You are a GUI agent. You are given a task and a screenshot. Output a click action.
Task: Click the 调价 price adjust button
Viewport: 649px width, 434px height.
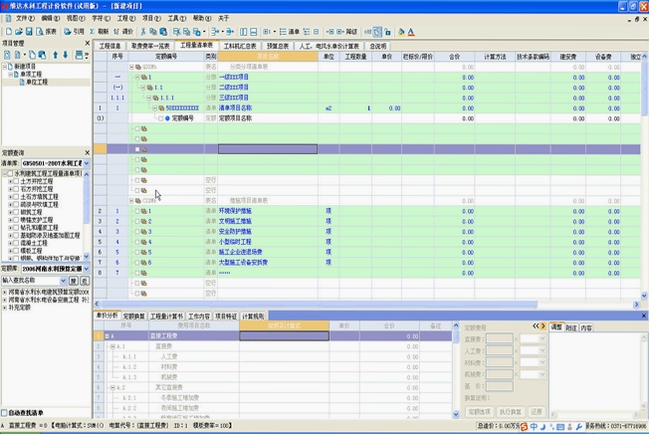pyautogui.click(x=123, y=31)
